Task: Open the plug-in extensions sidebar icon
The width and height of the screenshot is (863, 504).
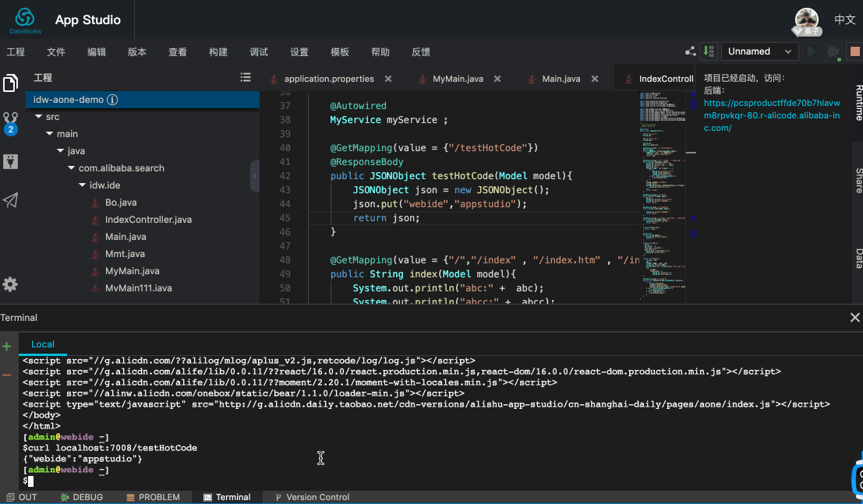Action: coord(10,161)
